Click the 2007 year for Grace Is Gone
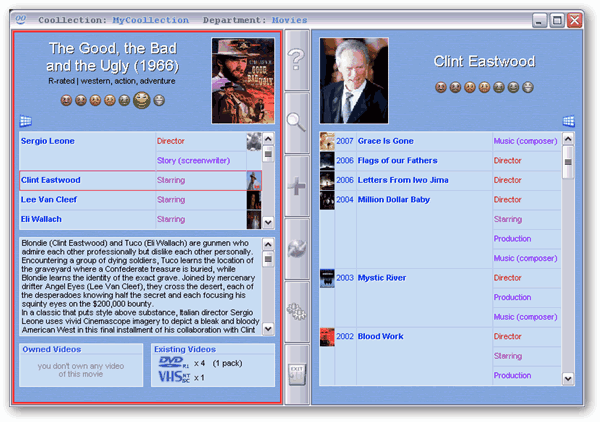This screenshot has width=600, height=422. coord(345,141)
